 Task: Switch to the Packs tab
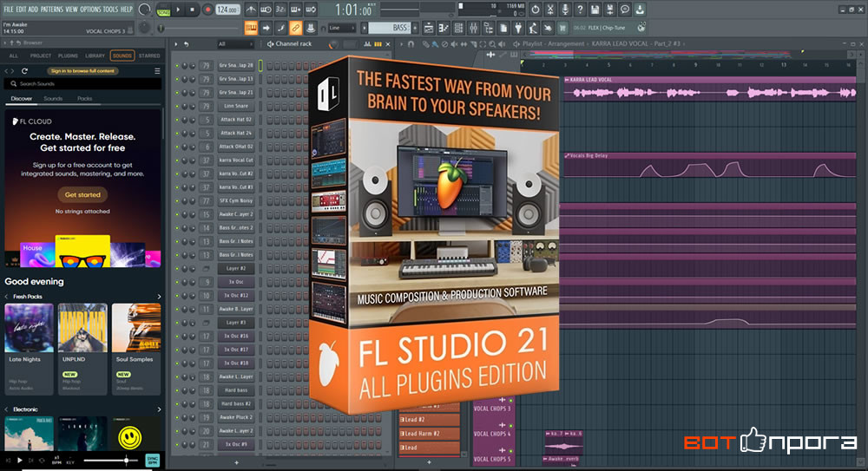[85, 99]
